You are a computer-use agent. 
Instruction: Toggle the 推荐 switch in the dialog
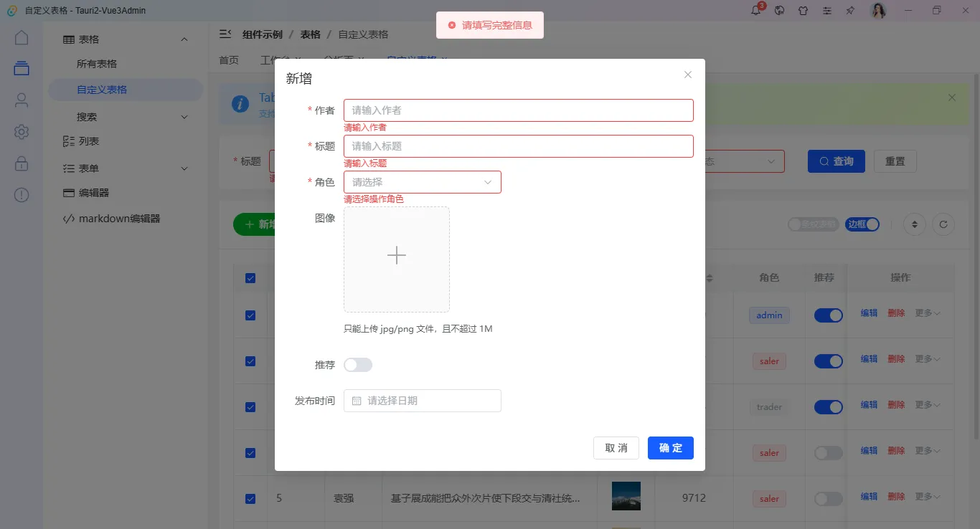coord(357,365)
